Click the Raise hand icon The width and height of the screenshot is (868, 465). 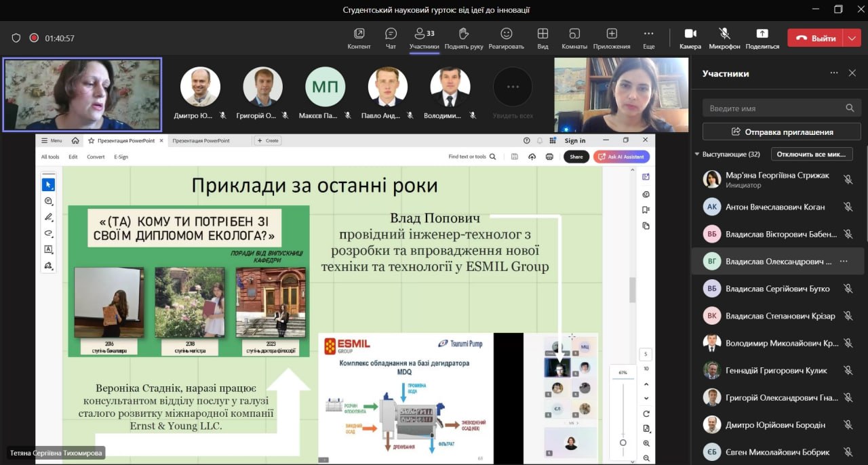pyautogui.click(x=464, y=34)
